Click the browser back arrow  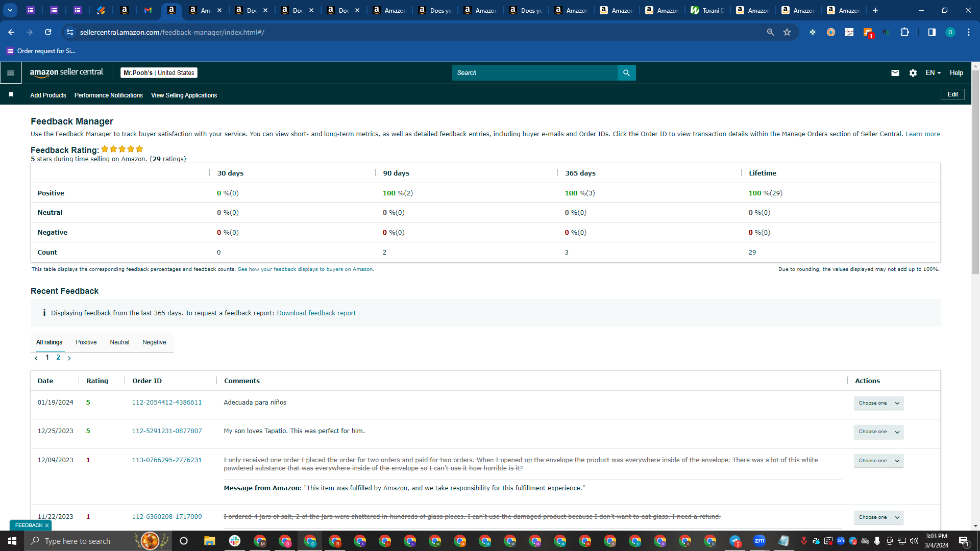pyautogui.click(x=11, y=32)
